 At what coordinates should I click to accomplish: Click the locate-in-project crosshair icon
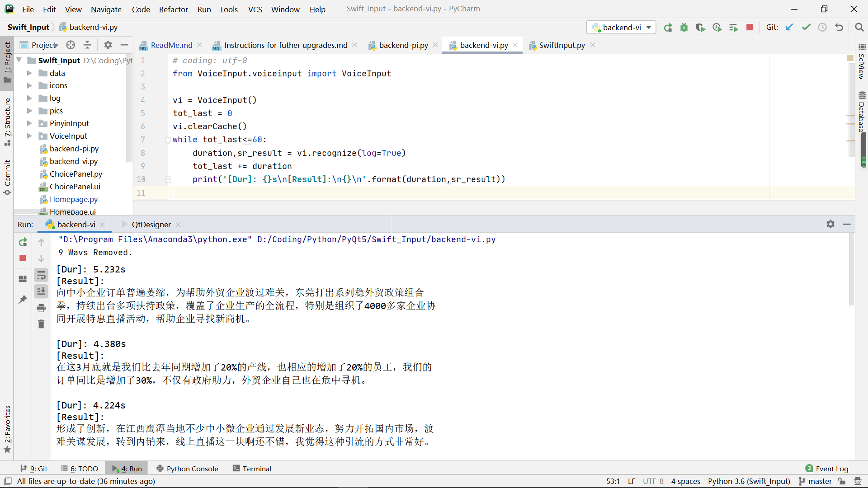(x=71, y=45)
